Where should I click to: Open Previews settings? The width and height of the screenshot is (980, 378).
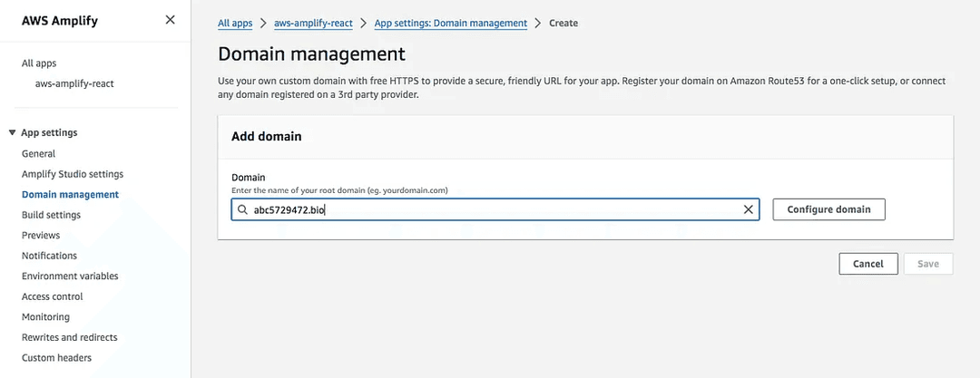tap(41, 235)
